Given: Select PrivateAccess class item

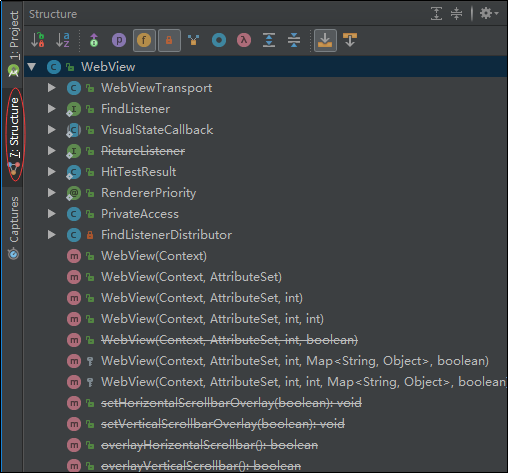Looking at the screenshot, I should coord(140,214).
